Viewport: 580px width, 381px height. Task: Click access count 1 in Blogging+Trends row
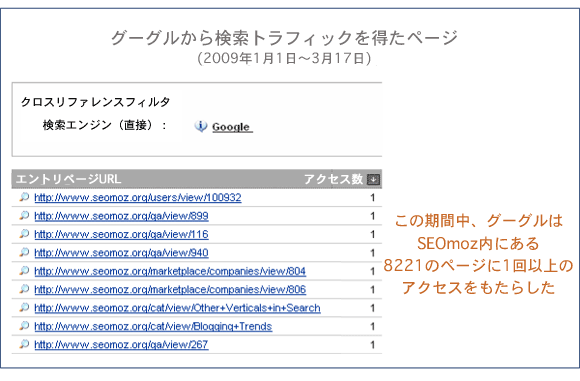click(372, 327)
